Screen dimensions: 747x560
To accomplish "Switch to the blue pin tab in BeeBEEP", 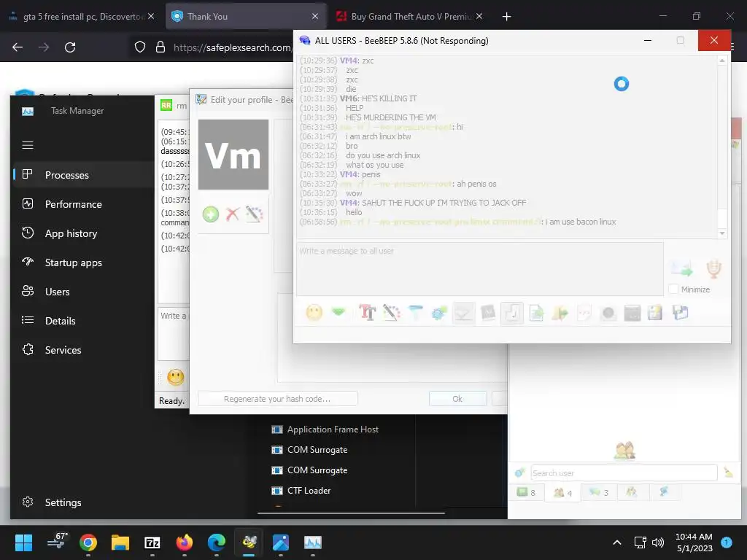I will pos(664,492).
